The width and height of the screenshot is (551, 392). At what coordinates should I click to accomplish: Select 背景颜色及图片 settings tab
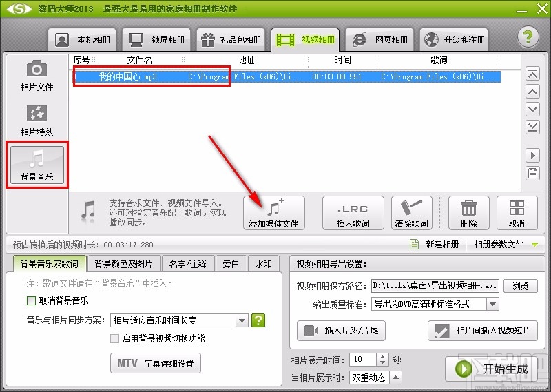pos(124,264)
